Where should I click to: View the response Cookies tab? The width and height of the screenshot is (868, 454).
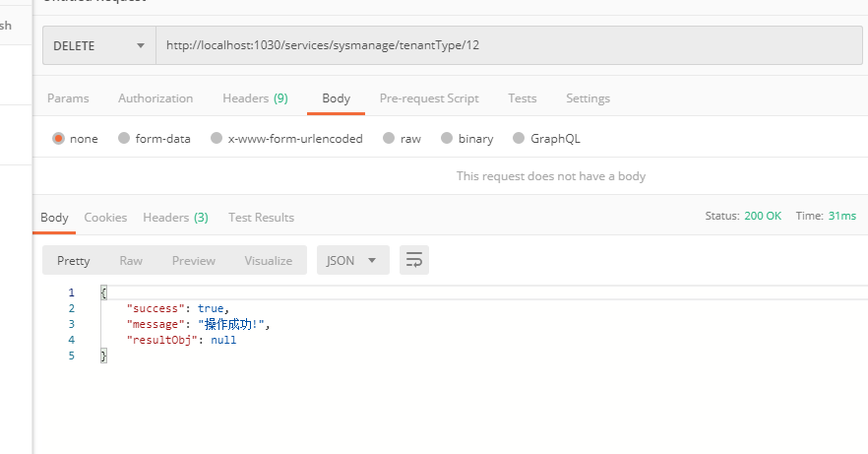(105, 217)
